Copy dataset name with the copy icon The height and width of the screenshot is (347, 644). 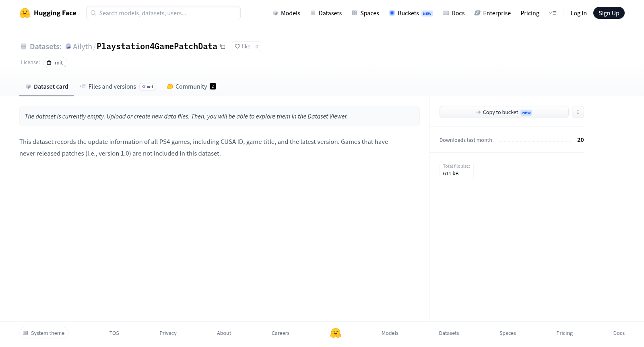click(x=223, y=46)
